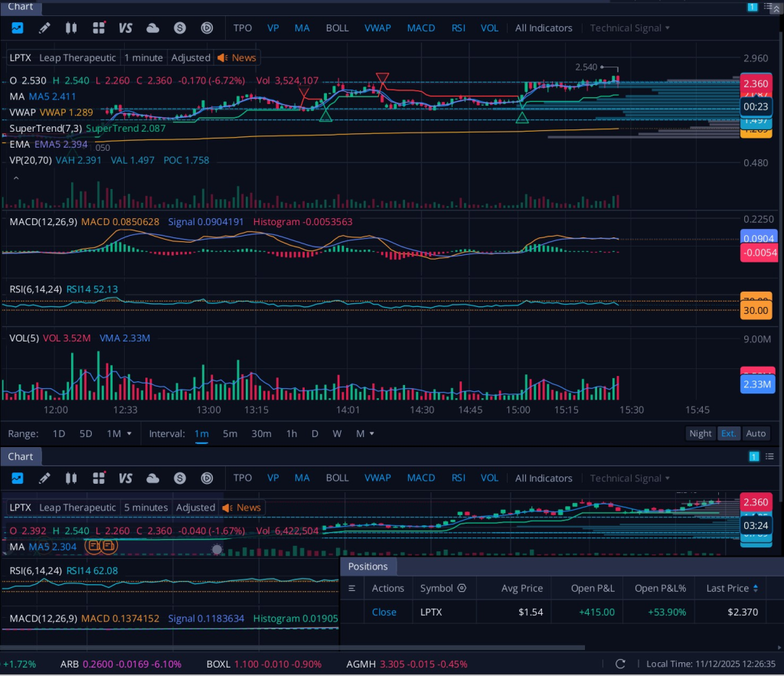Click the VS compare icon in top chart
Screen dimensions: 784x676
coord(126,28)
